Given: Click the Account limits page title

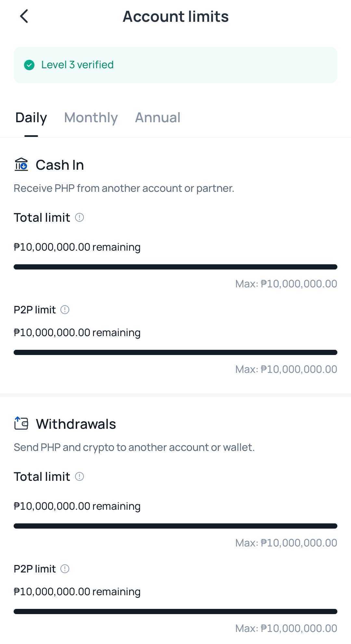Looking at the screenshot, I should click(x=175, y=16).
